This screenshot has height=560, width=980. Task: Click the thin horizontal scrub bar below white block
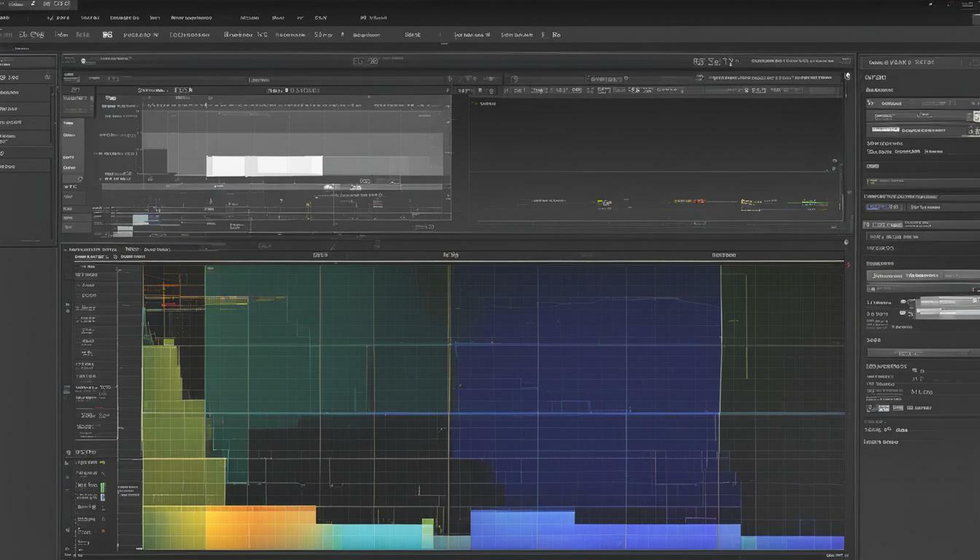272,187
